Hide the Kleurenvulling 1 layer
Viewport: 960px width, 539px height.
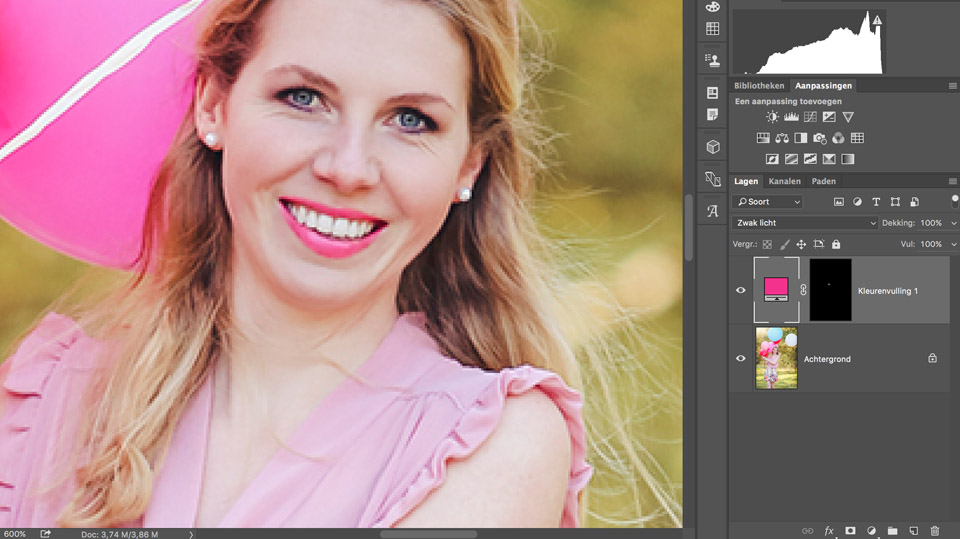click(741, 290)
